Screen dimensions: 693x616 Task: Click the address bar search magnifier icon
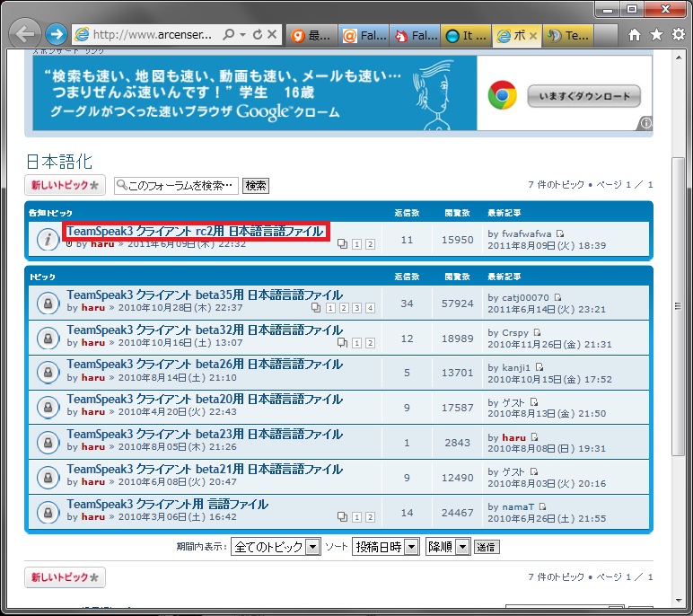[229, 34]
